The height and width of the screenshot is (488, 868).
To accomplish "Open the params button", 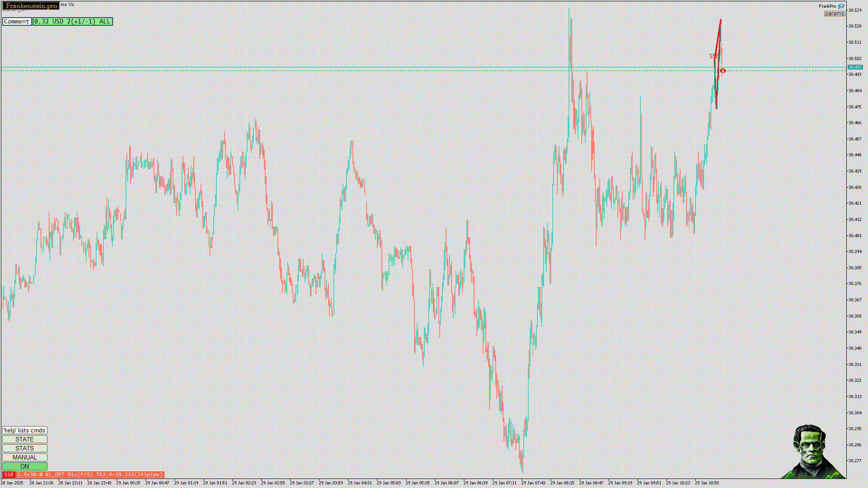I will pyautogui.click(x=834, y=14).
